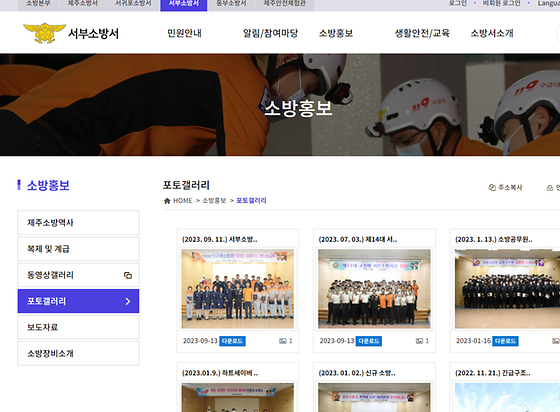The height and width of the screenshot is (412, 560).
Task: Click the 비회원 로그인 link
Action: [501, 3]
